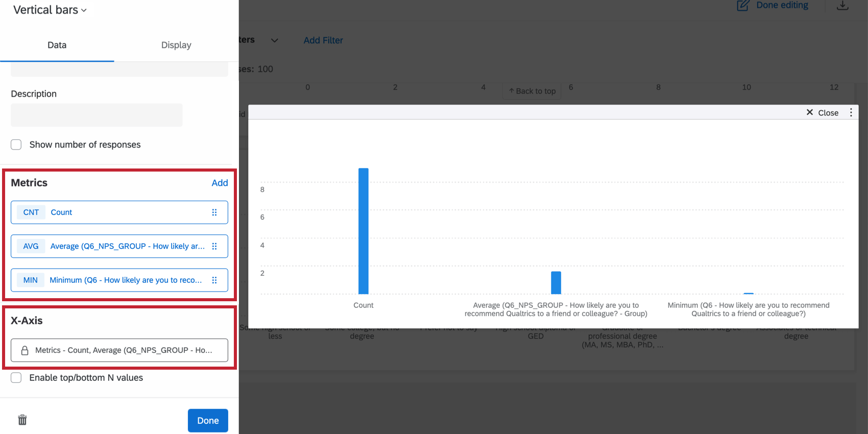This screenshot has width=868, height=434.
Task: Grab the drag handle on Count metric
Action: pos(214,212)
